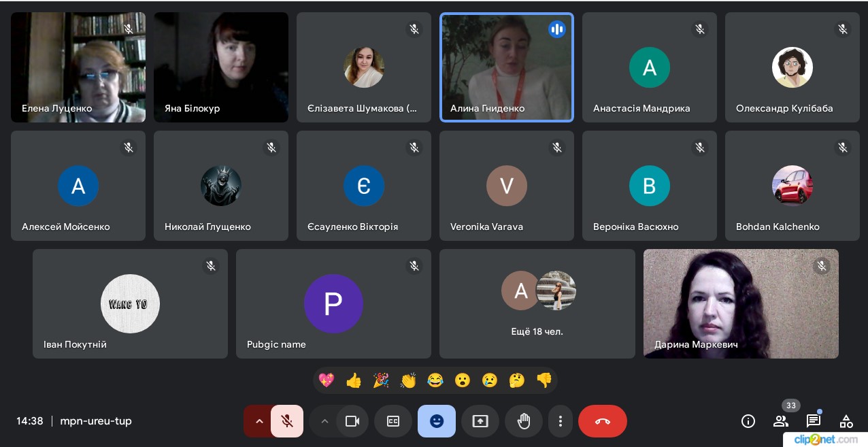Select Яна Білокур video tile
This screenshot has height=447, width=868.
(221, 67)
